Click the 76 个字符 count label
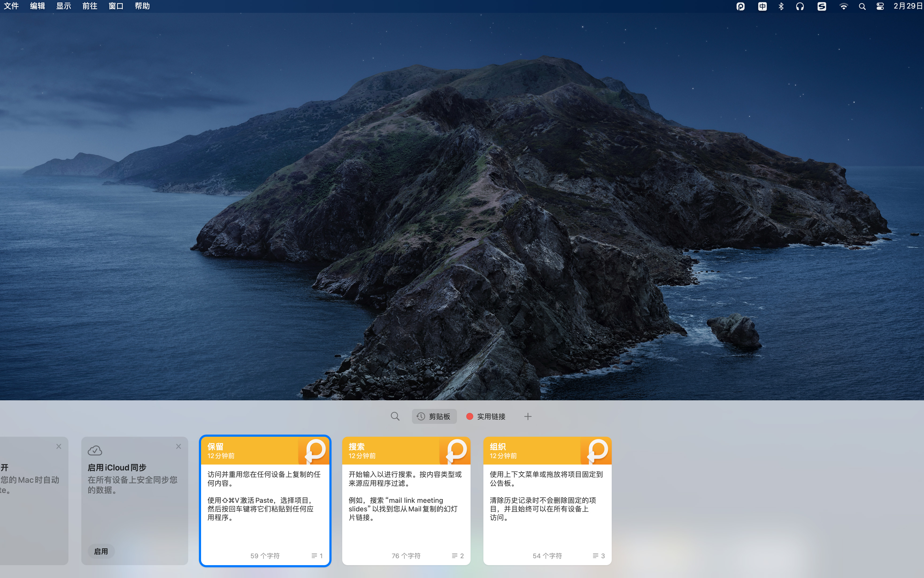924x578 pixels. [406, 556]
